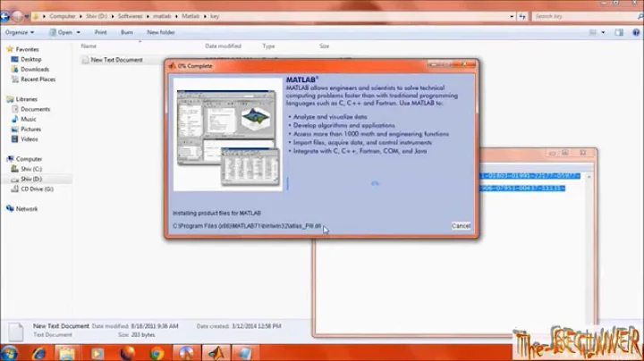The width and height of the screenshot is (644, 361).
Task: Toggle the preview pane icon
Action: click(619, 32)
